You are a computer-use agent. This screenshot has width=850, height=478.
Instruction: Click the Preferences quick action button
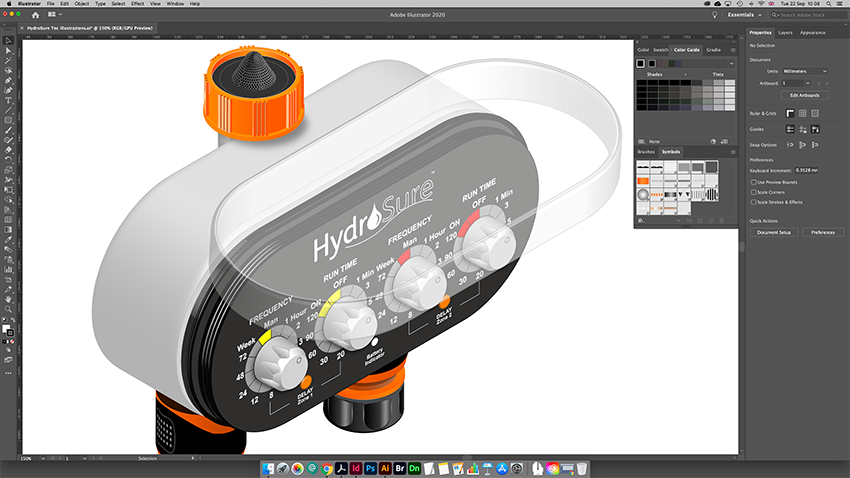click(x=823, y=232)
